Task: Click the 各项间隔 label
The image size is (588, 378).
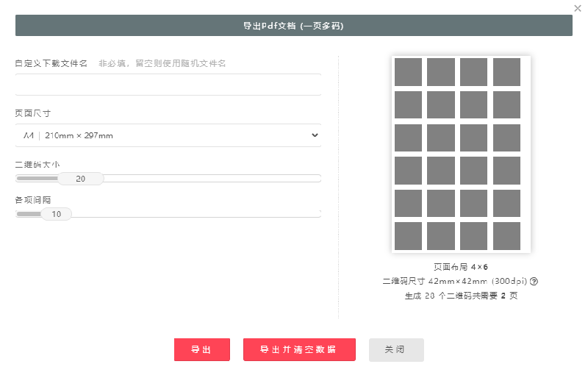Action: click(x=32, y=200)
